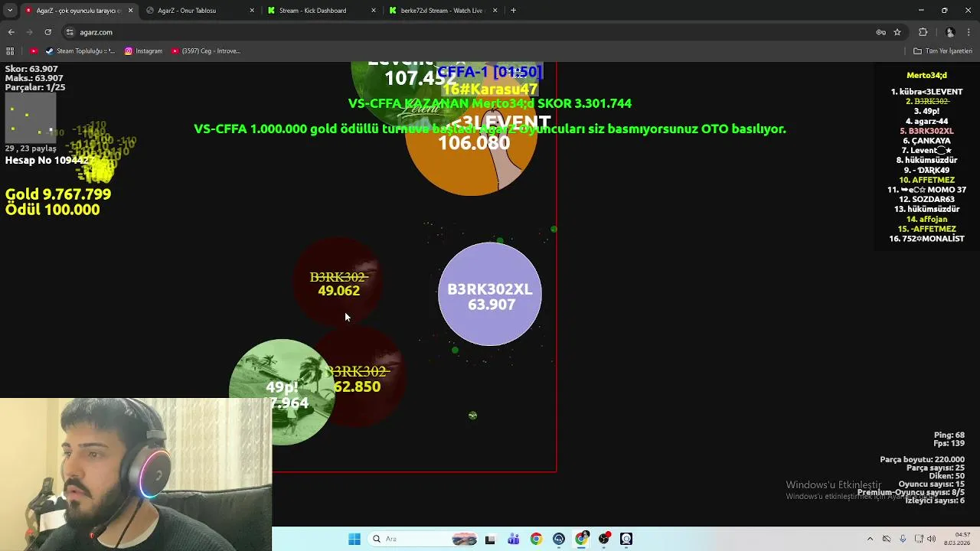Click the Ping: 68 readout
980x551 pixels.
[x=949, y=435]
